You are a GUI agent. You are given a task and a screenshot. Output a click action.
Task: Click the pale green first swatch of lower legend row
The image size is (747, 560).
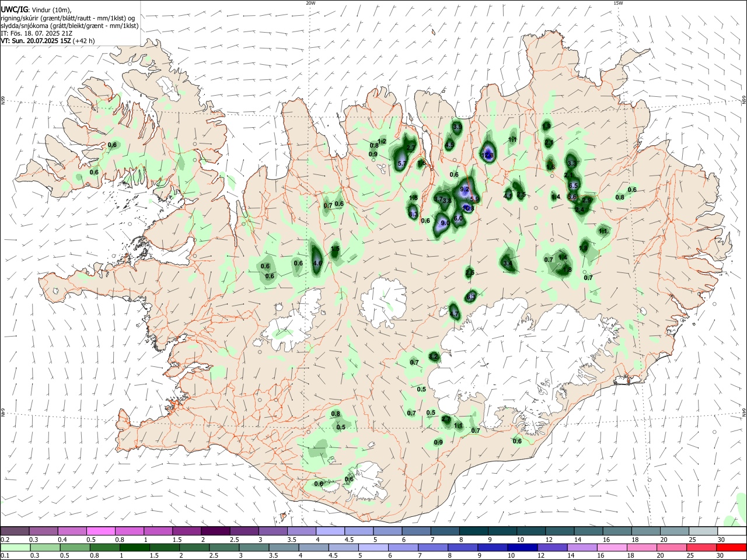pyautogui.click(x=15, y=547)
